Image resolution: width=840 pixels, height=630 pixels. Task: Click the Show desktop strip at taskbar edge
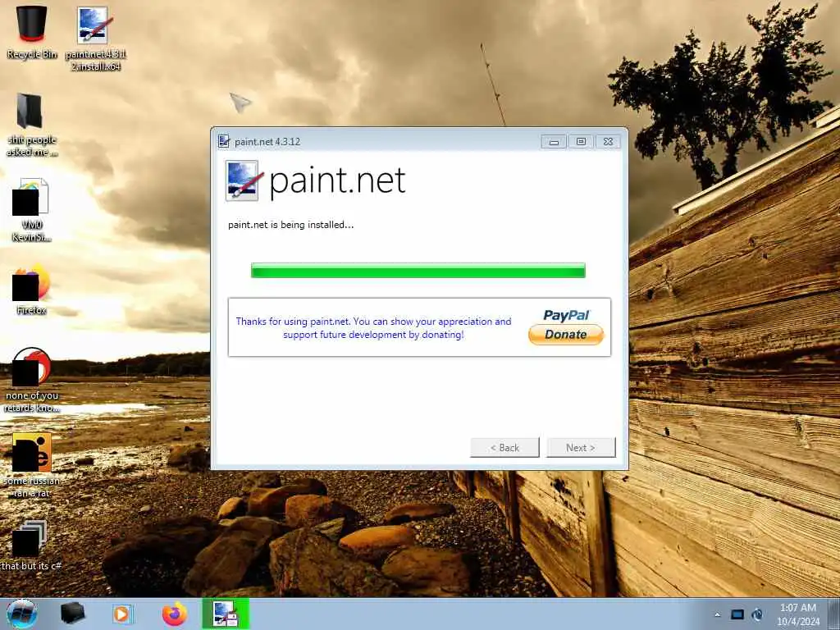[x=834, y=614]
